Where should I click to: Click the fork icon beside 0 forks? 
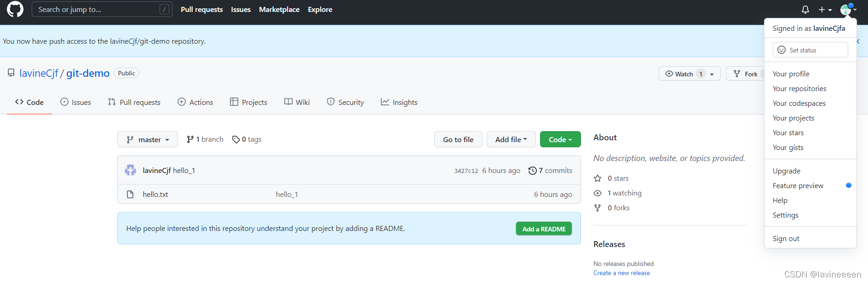tap(598, 207)
